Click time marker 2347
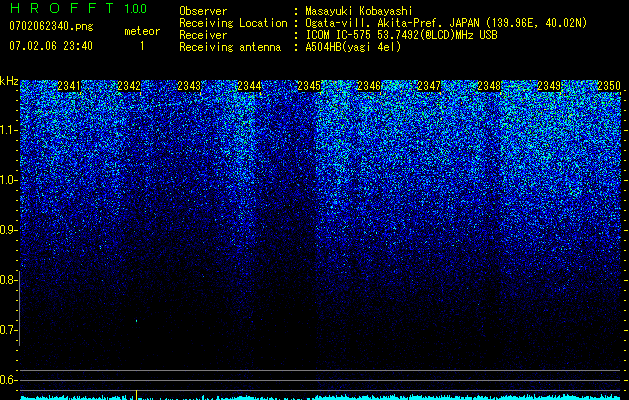Screen dimensions: 629x400 click(429, 86)
